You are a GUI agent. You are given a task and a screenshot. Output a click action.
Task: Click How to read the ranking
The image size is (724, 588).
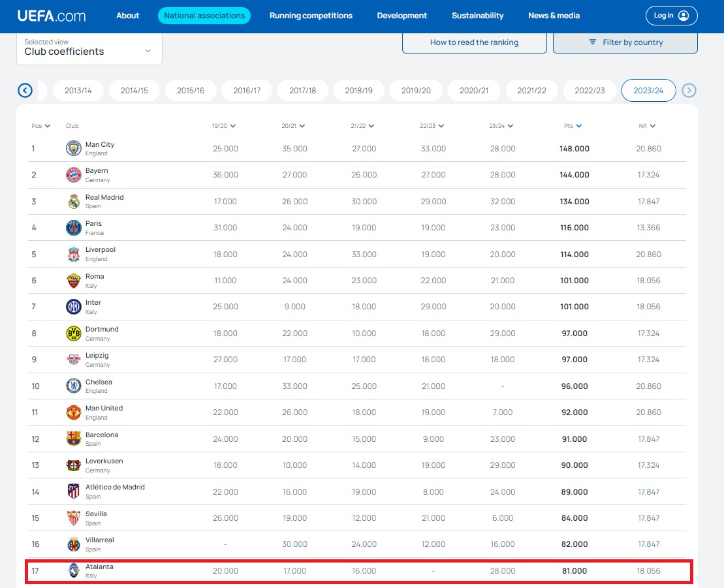coord(474,42)
